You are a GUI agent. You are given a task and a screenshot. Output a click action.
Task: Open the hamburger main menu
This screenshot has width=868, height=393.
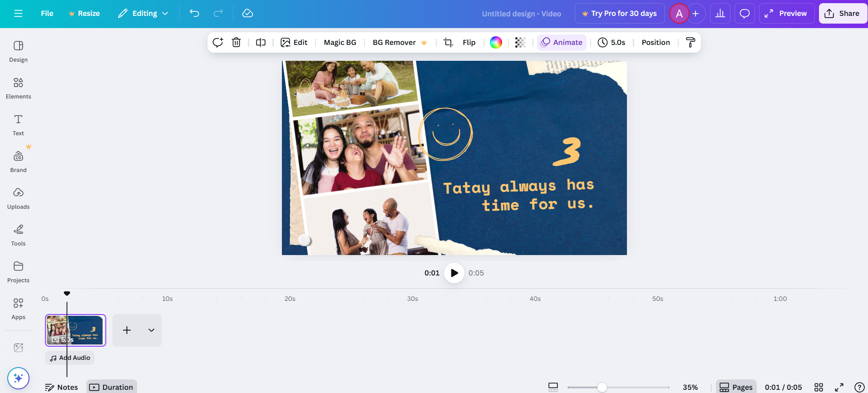pos(18,14)
